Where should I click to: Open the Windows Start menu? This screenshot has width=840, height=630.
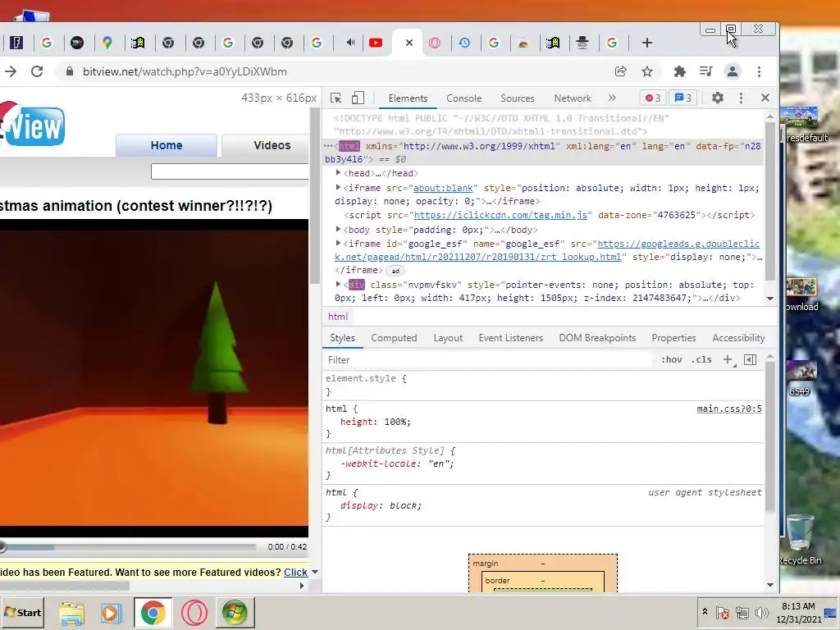[22, 612]
